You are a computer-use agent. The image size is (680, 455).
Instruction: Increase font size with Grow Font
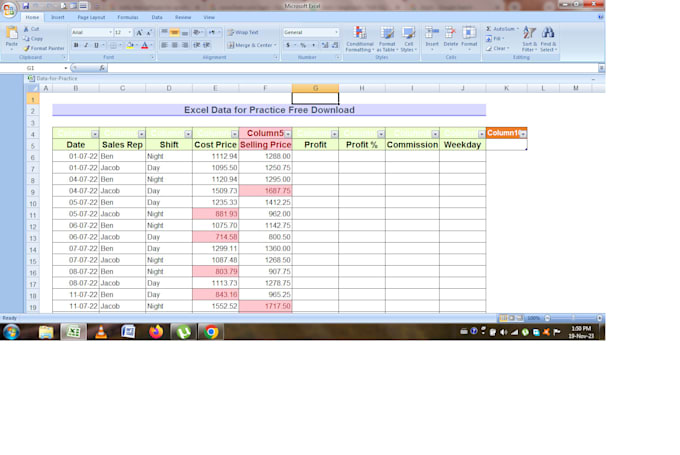click(x=139, y=33)
